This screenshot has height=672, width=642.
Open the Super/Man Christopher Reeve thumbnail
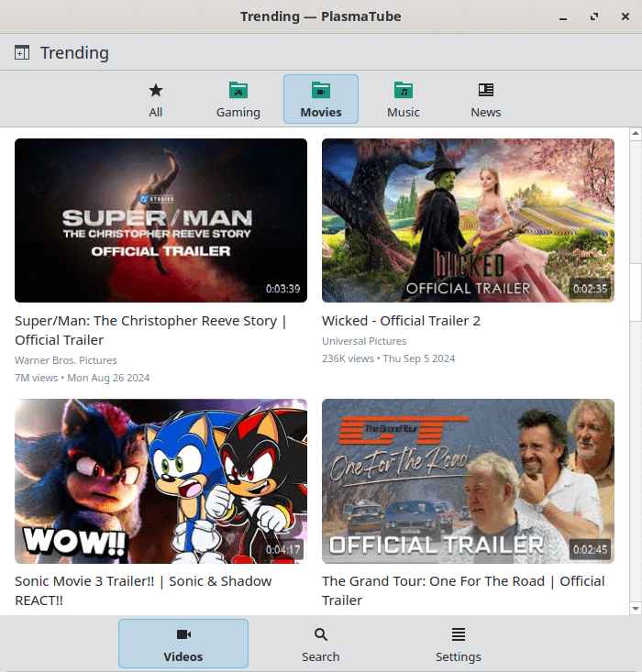tap(160, 220)
